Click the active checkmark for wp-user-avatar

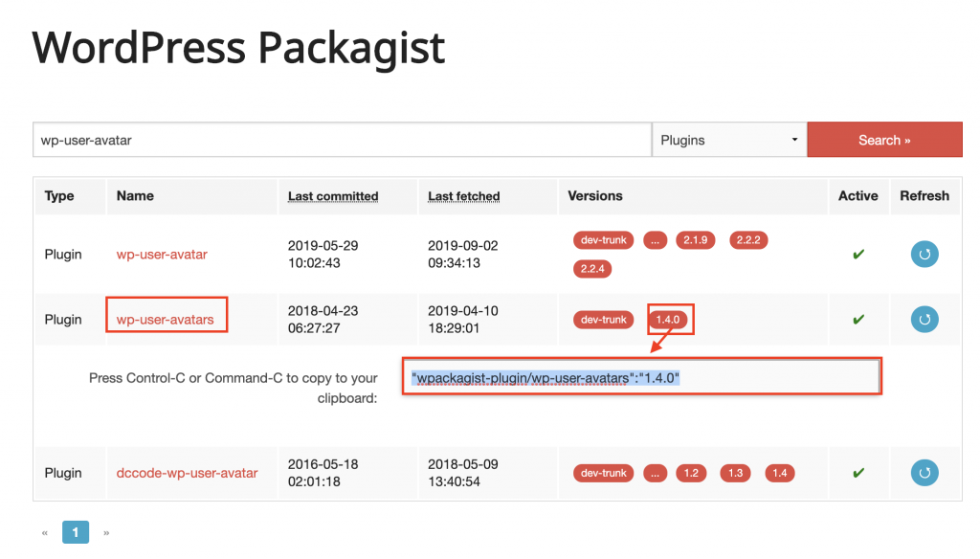click(858, 254)
